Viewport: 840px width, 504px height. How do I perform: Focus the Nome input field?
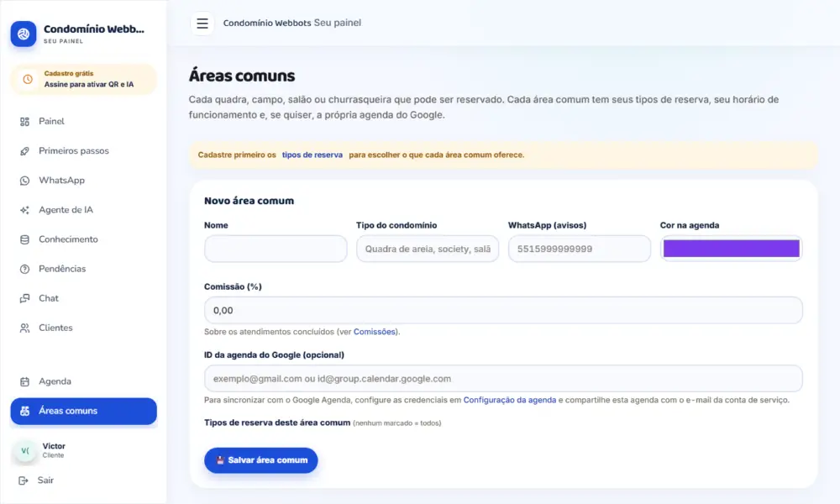[276, 249]
